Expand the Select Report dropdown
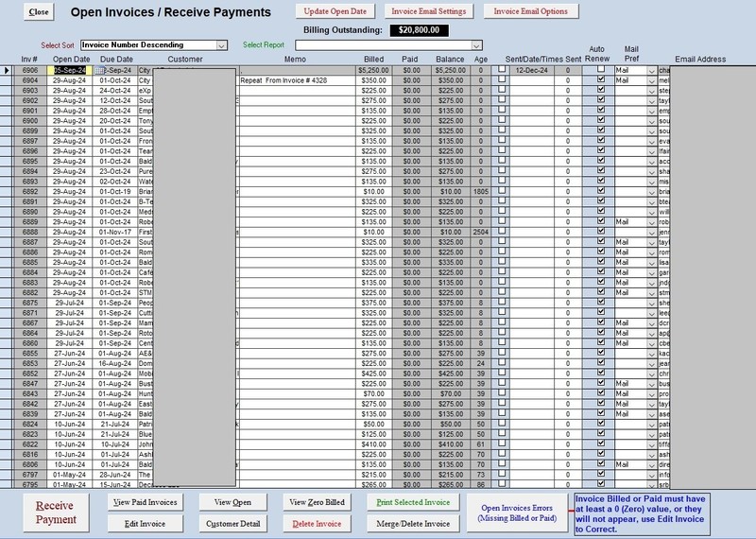This screenshot has height=539, width=756. (x=476, y=45)
